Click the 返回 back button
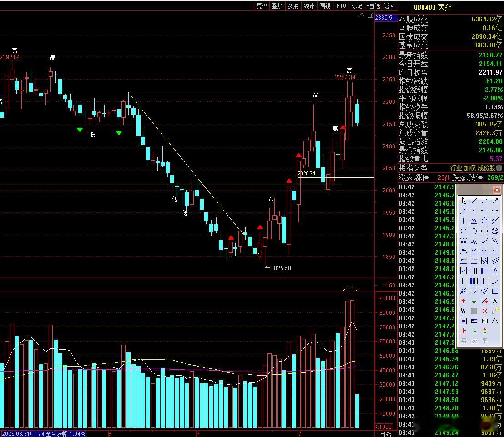This screenshot has height=437, width=504. (x=389, y=6)
